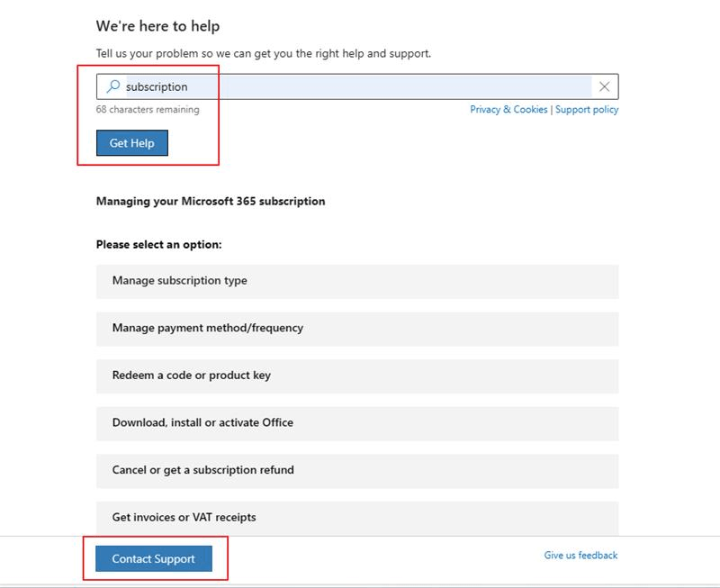Click the Managing your Microsoft 365 subscription heading
Viewport: 720px width, 588px height.
[211, 201]
